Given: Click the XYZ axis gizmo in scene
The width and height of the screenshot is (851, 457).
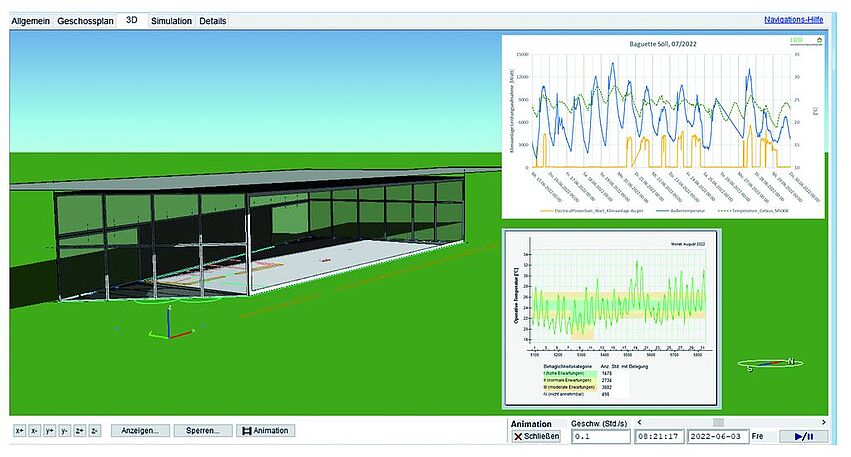Looking at the screenshot, I should [x=167, y=327].
